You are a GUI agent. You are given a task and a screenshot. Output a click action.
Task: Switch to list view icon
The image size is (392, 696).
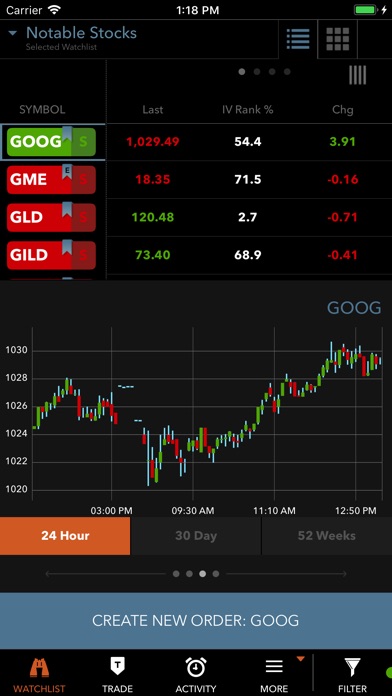coord(298,39)
